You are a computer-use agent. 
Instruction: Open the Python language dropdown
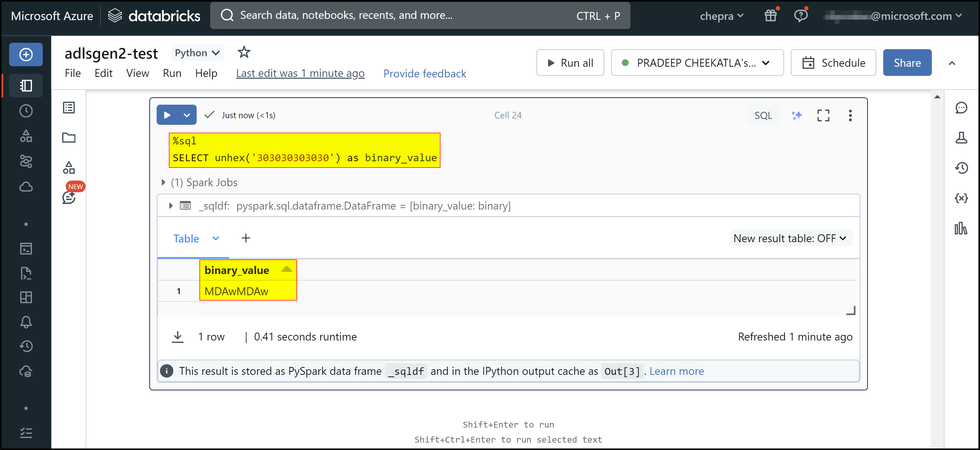(197, 53)
